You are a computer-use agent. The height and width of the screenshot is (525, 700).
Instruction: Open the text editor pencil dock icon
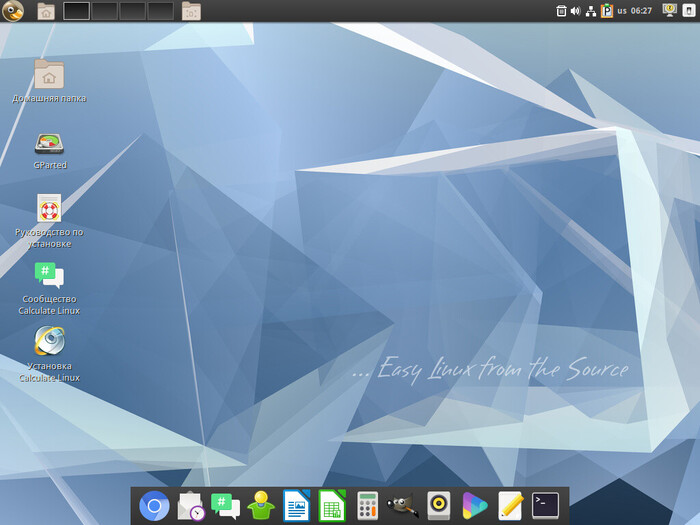(x=510, y=506)
